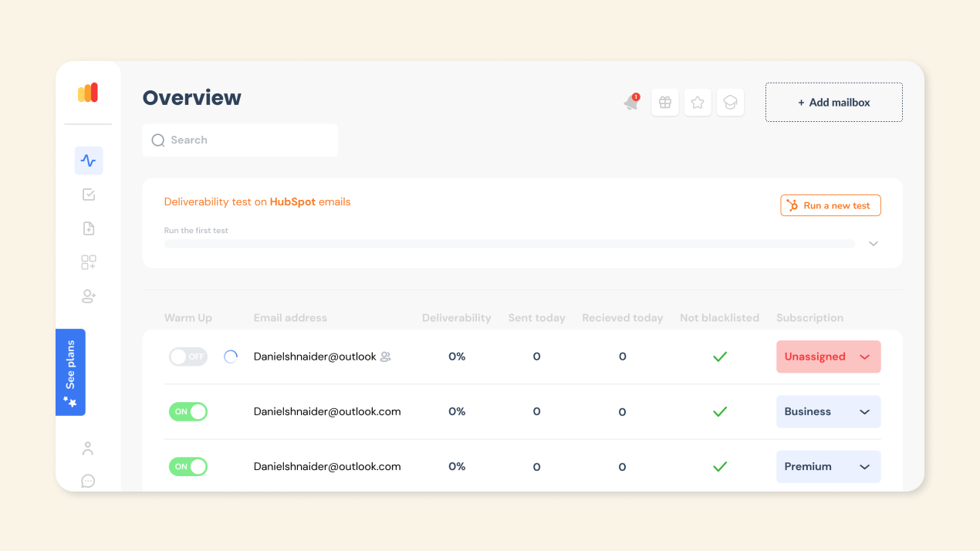Open the star favorites icon
Screen dimensions: 980x551
coord(698,102)
